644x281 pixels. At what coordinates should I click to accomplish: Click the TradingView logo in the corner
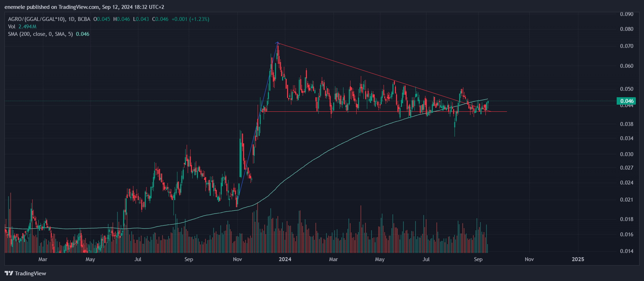[x=26, y=273]
